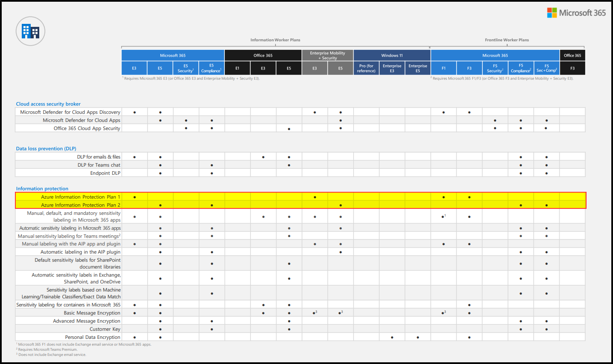Click the "Requires Microsoft 365 F1/F3" footnote
613x364 pixels.
tap(502, 78)
